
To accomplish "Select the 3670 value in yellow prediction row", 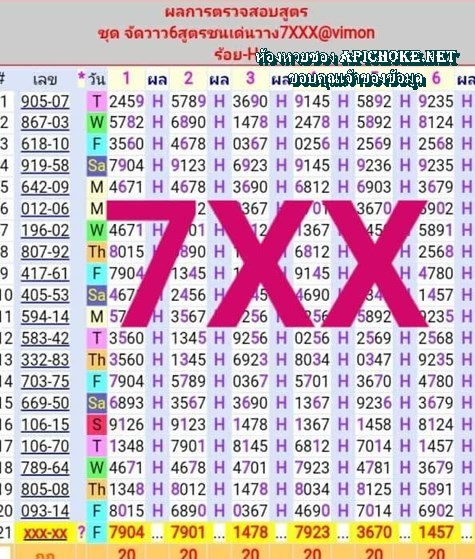I will [x=374, y=532].
